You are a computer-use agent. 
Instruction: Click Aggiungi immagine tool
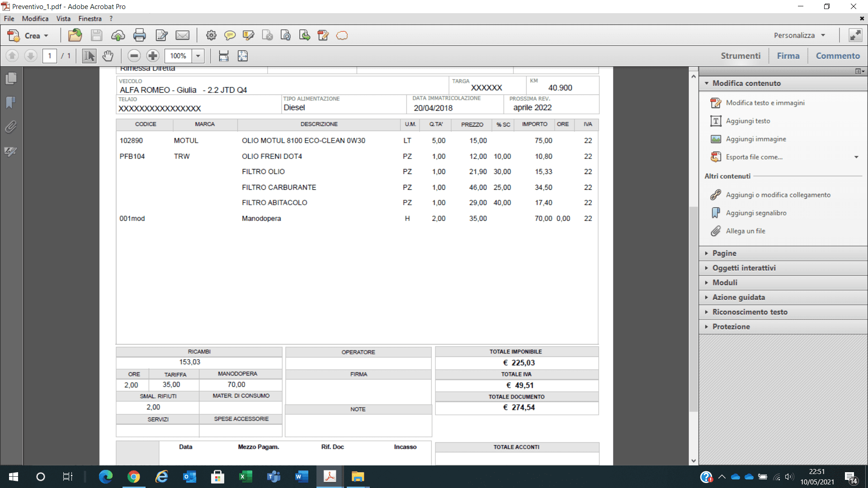click(756, 139)
